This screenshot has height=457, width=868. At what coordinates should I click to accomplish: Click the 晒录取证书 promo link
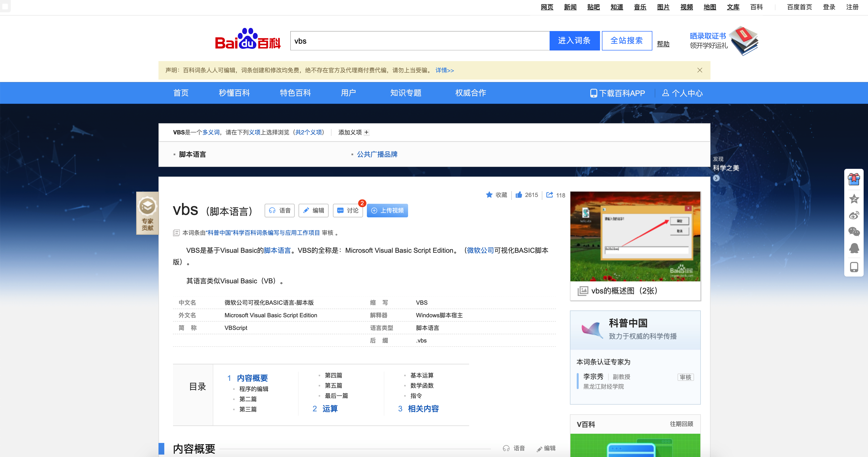(708, 36)
